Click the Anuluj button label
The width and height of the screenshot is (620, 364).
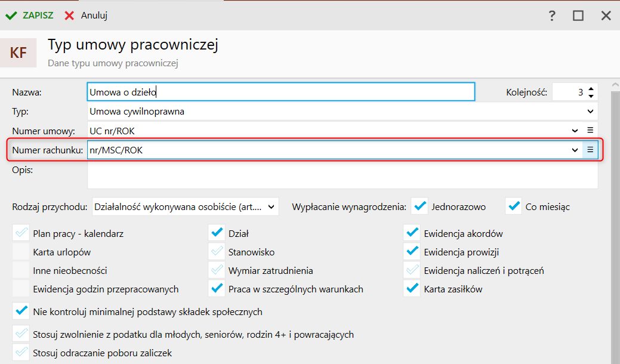[x=94, y=16]
